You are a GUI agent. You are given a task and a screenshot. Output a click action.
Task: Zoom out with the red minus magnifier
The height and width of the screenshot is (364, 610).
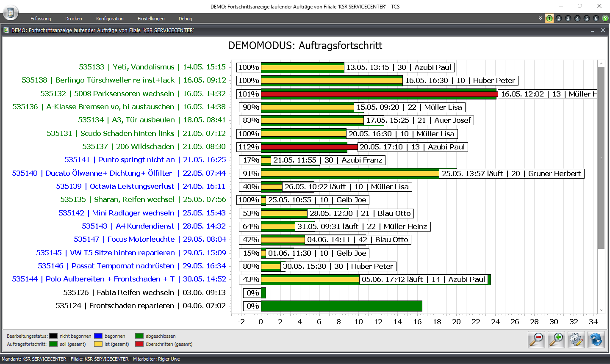536,339
